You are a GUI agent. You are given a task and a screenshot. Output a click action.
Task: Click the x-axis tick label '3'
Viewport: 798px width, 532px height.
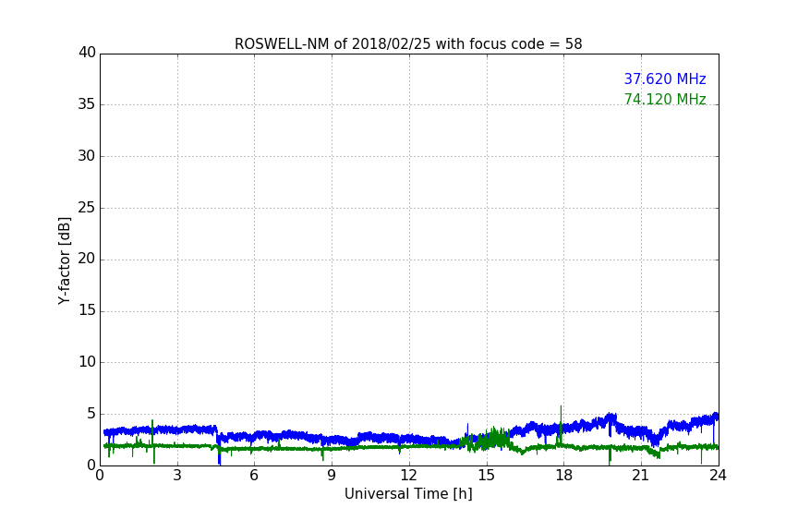(177, 476)
